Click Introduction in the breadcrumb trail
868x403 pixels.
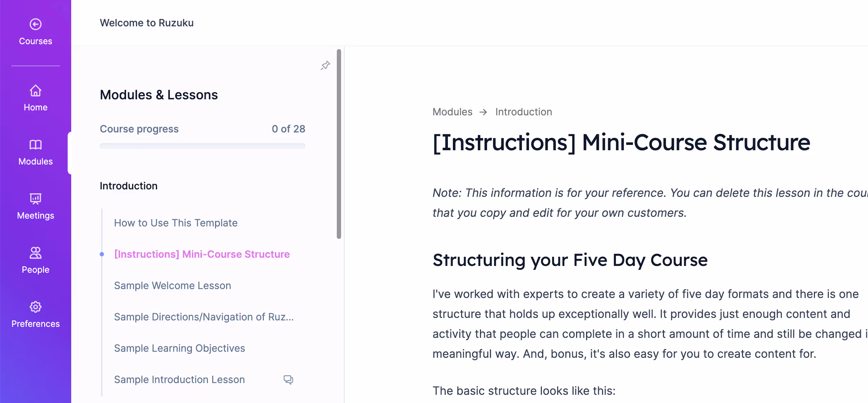point(523,111)
